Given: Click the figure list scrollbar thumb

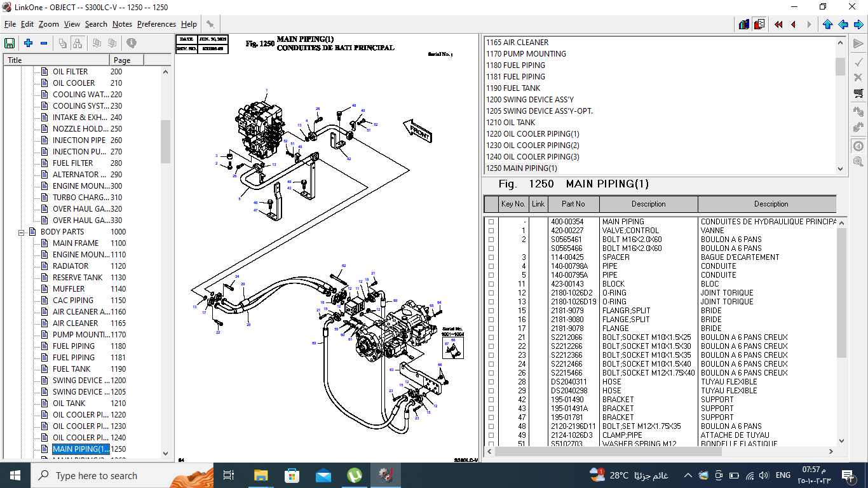Looking at the screenshot, I should [841, 67].
